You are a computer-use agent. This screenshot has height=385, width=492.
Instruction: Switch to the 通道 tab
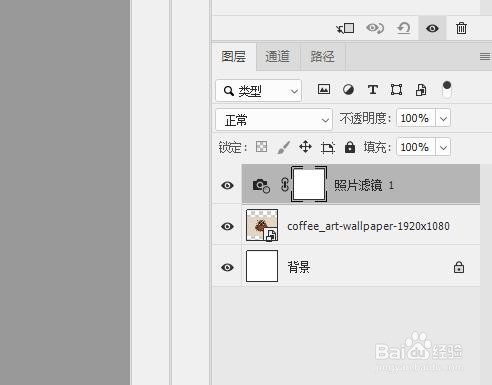click(278, 56)
